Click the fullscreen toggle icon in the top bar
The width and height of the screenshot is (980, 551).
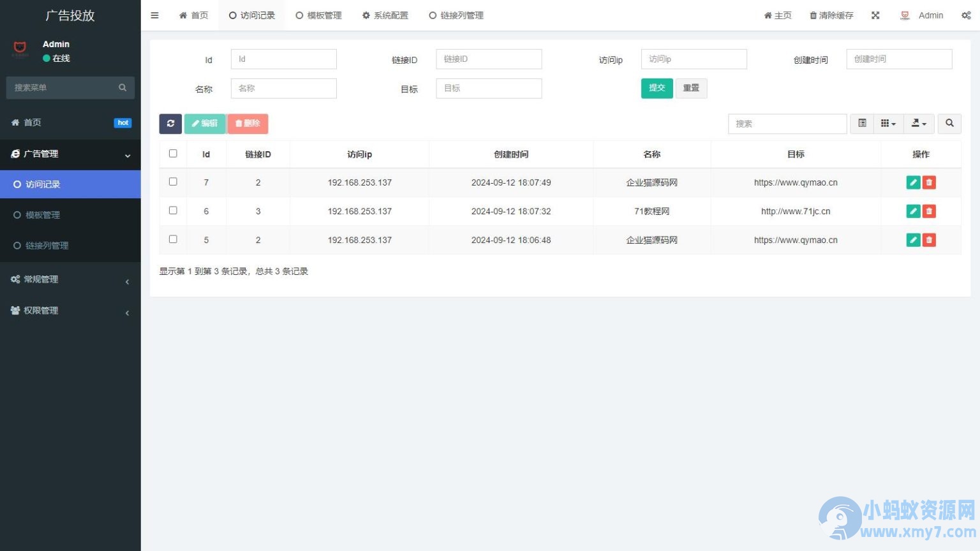click(x=875, y=15)
